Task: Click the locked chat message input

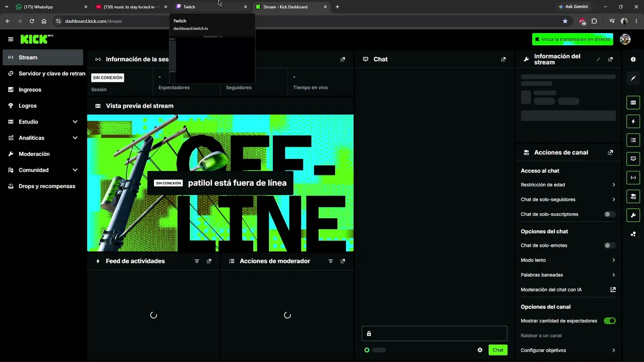Action: (434, 334)
